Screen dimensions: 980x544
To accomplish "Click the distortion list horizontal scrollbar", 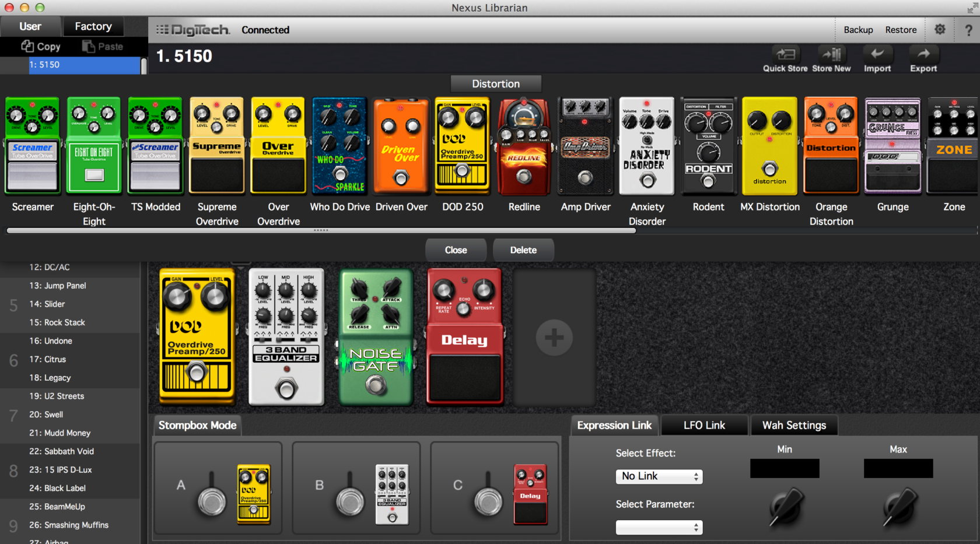I will click(x=321, y=230).
